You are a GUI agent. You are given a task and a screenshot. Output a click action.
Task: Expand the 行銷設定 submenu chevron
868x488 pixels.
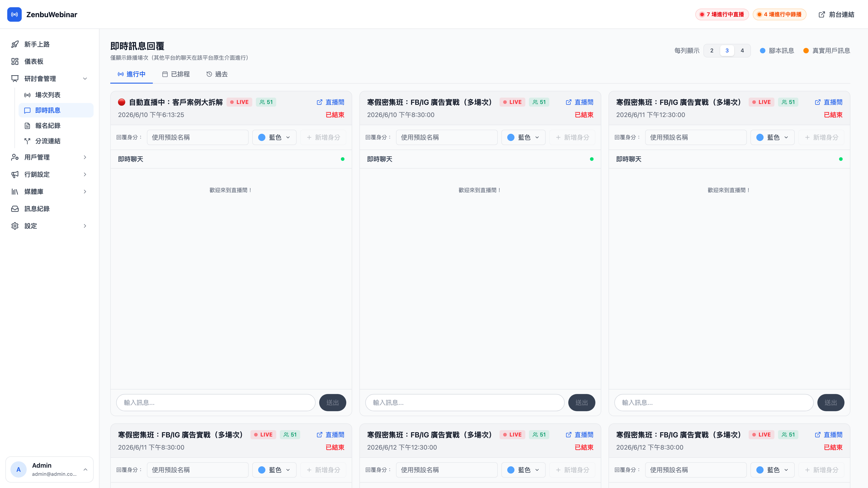click(85, 174)
